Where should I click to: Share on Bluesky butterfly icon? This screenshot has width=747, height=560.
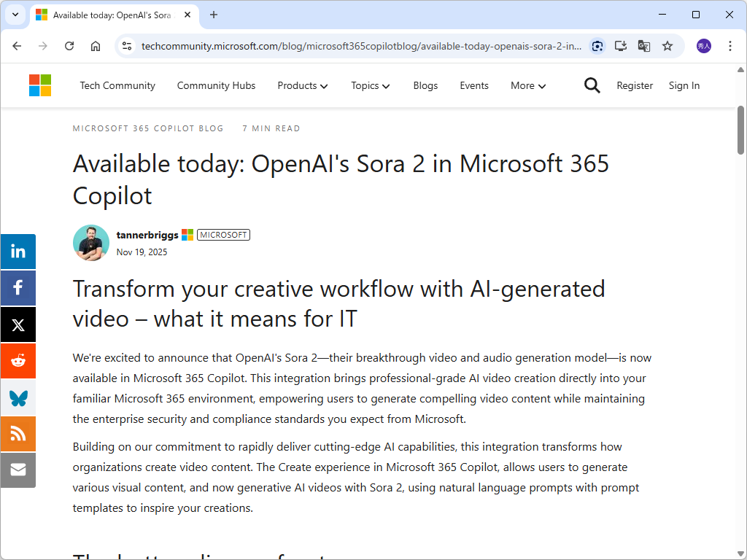(x=18, y=397)
